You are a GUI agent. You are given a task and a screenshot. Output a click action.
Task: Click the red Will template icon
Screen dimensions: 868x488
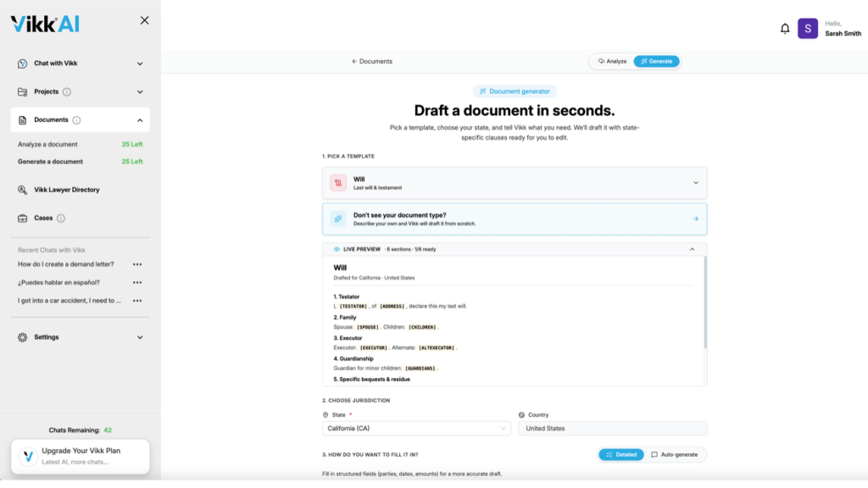[338, 183]
